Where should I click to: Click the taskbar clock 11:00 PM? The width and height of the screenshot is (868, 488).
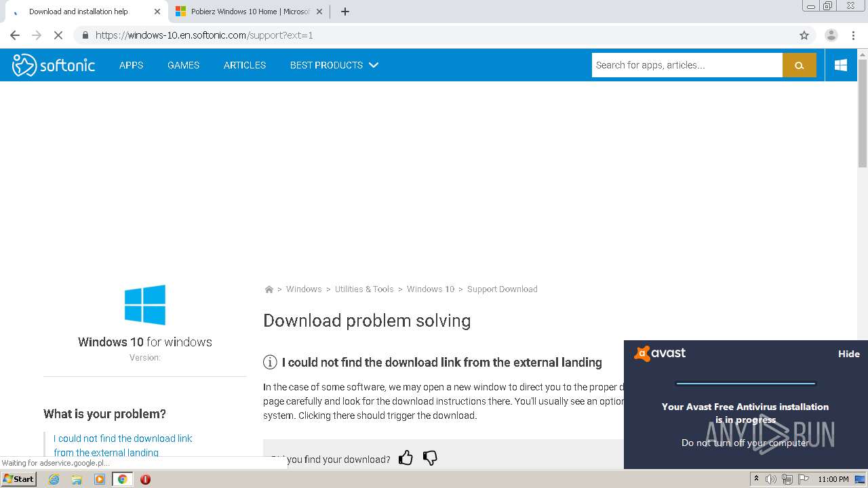(x=833, y=479)
